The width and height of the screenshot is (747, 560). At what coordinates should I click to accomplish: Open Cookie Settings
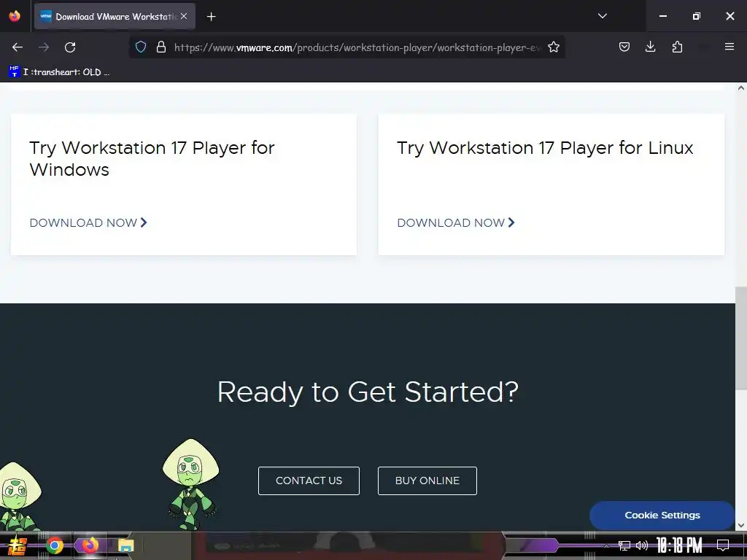click(x=662, y=516)
